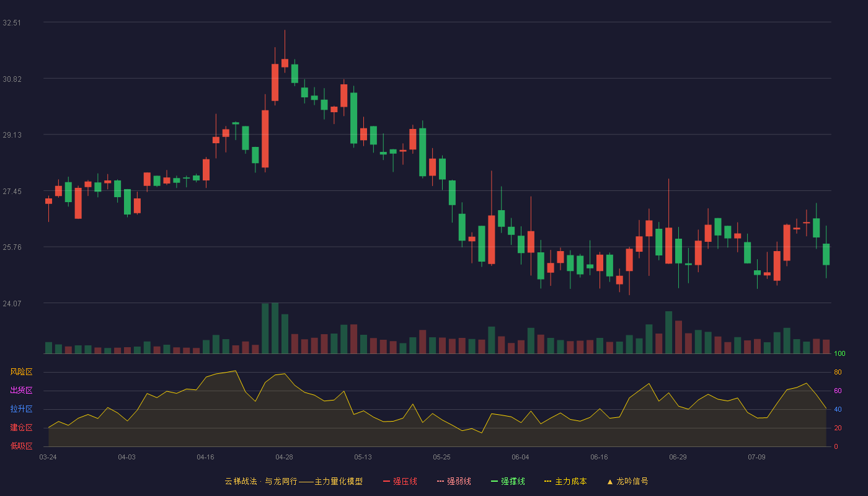The width and height of the screenshot is (868, 496).
Task: Select the 05-25 date label
Action: coord(441,457)
